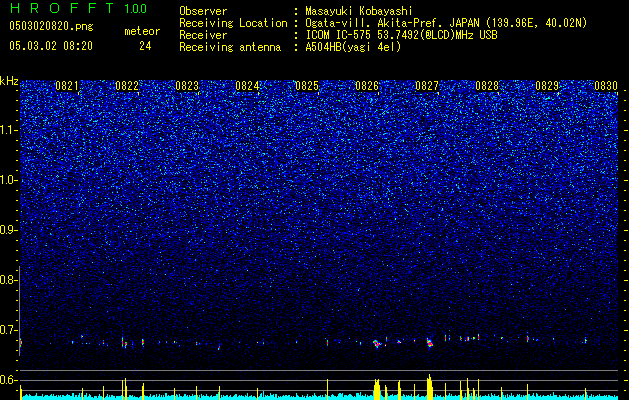Click the meteor echo blob at 0826
Screen dimensions: 629x400
[377, 344]
